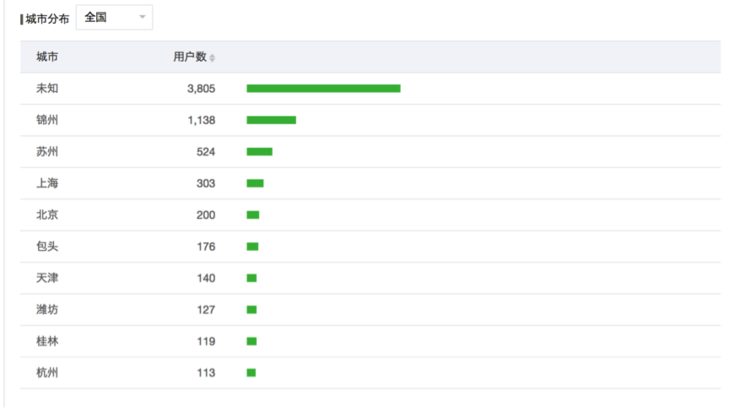Viewport: 730px width, 408px height.
Task: Select the 未知 row label
Action: 47,88
